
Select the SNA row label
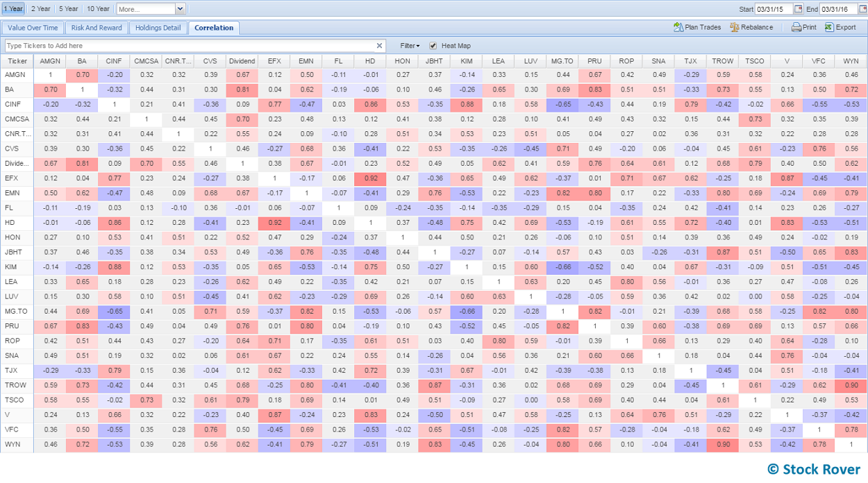[17, 355]
